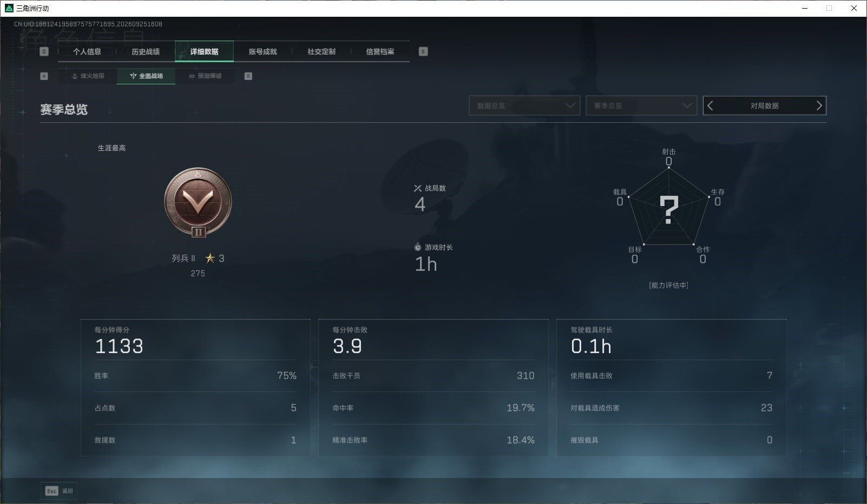Click the right arrow beside 对局数据
Screen dimensions: 867x504
pos(819,105)
